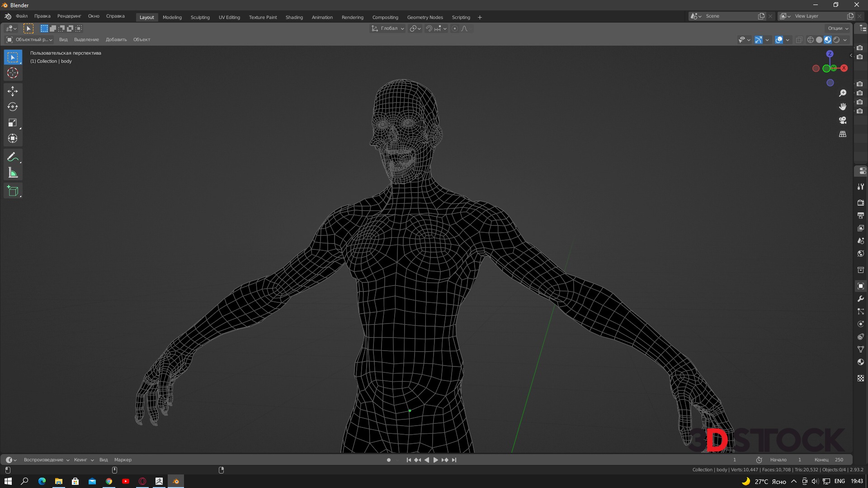Toggle camera view icon in viewport
Viewport: 868px width, 488px height.
[x=843, y=121]
